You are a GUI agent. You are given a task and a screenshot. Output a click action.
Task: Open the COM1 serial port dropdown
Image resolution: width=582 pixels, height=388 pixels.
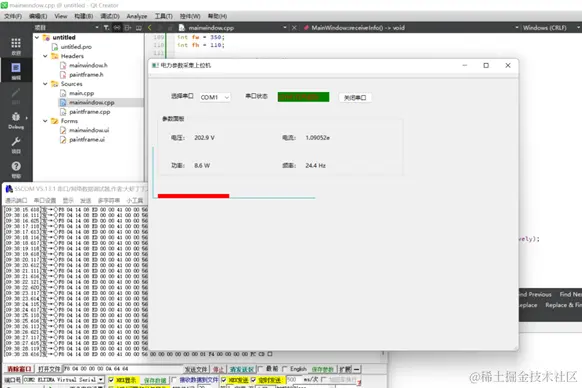(x=215, y=97)
